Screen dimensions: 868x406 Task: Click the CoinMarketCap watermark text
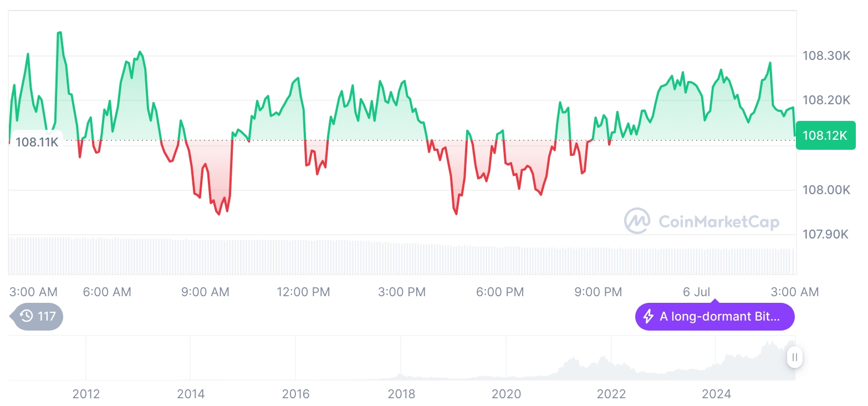pyautogui.click(x=718, y=222)
